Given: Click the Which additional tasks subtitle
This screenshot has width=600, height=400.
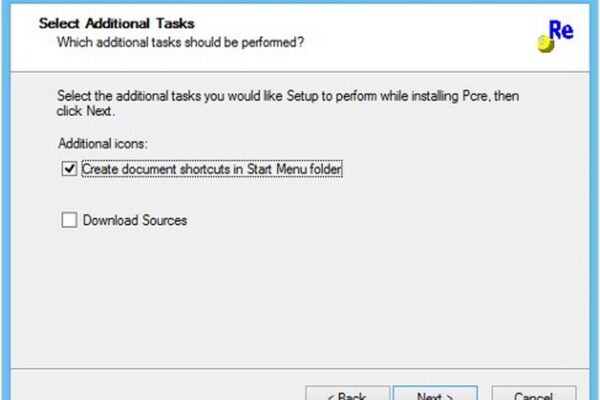Looking at the screenshot, I should click(180, 42).
